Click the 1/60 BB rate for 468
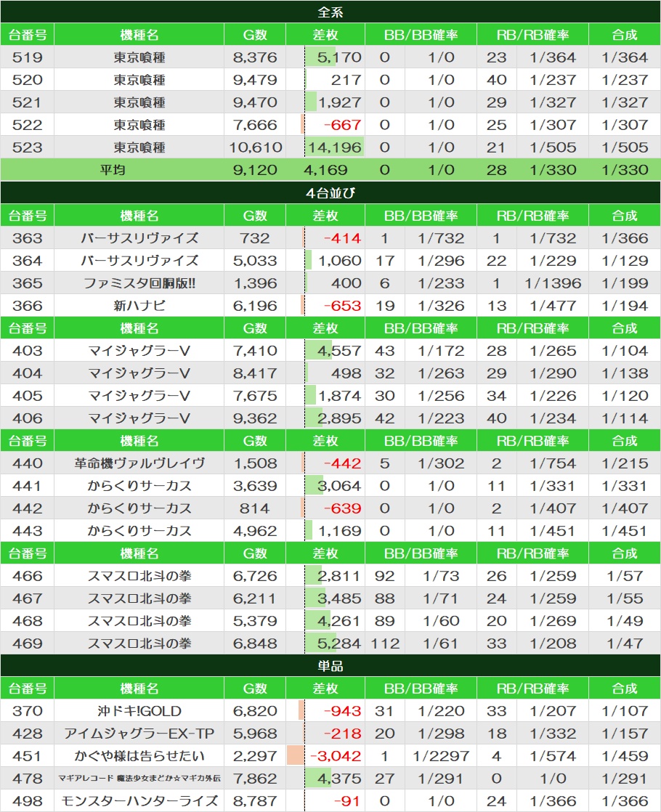Image resolution: width=661 pixels, height=812 pixels. pos(441,621)
